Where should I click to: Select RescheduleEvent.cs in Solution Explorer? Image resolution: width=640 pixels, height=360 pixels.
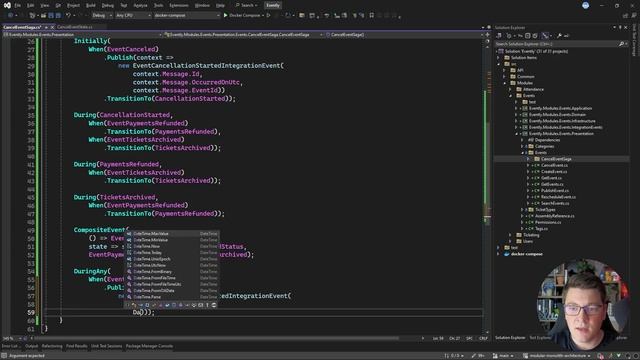point(558,197)
